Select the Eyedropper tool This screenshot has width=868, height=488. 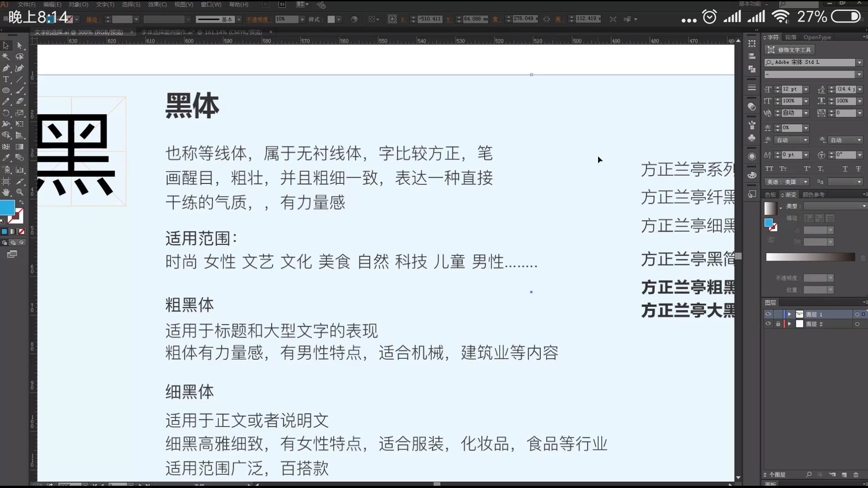point(6,158)
